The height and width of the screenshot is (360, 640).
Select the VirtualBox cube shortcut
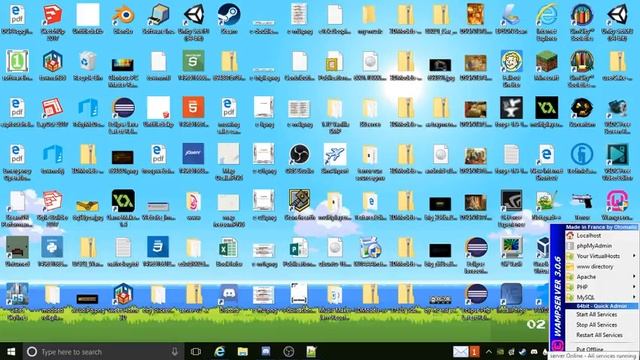pos(543,247)
